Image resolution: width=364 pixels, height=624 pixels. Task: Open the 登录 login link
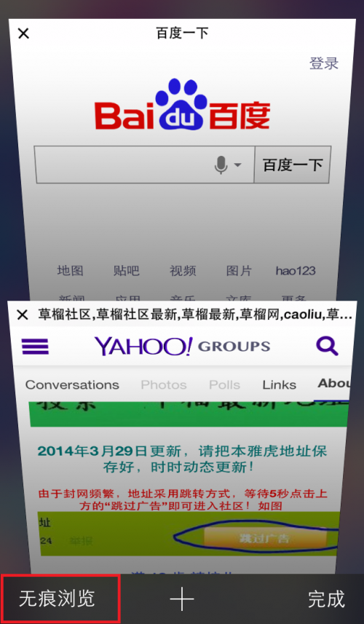pos(324,63)
